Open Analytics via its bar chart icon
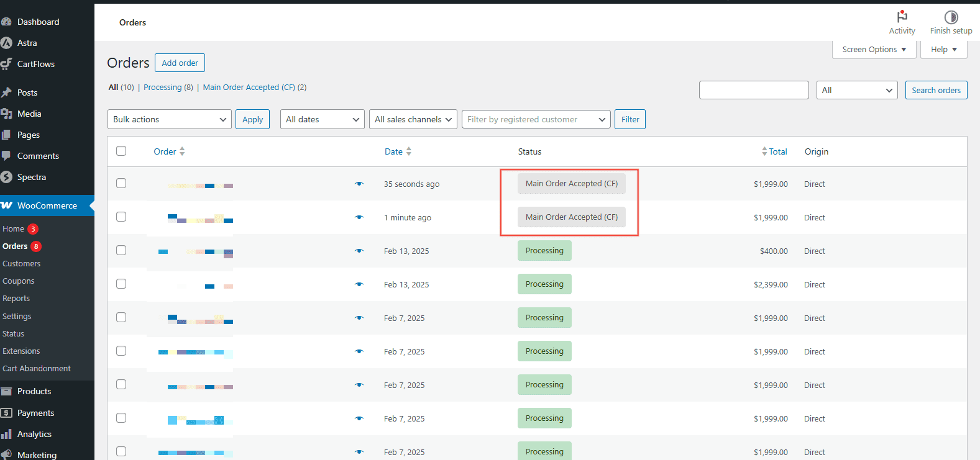The height and width of the screenshot is (460, 980). click(x=6, y=434)
